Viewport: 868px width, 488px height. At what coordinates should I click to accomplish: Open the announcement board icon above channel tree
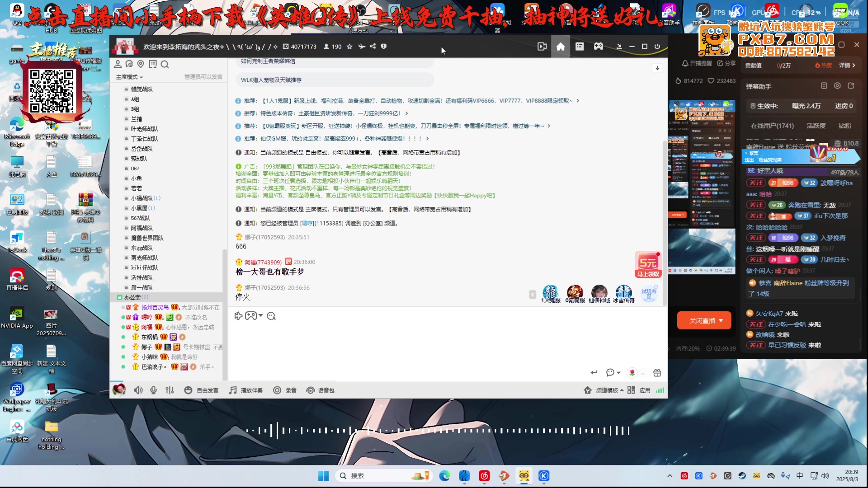pyautogui.click(x=153, y=64)
